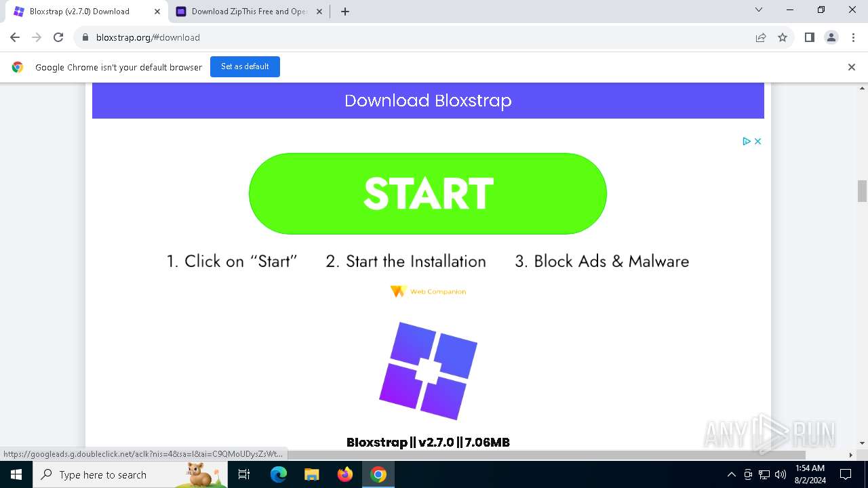Click the scrollbar down arrow
The width and height of the screenshot is (868, 488).
tap(862, 443)
